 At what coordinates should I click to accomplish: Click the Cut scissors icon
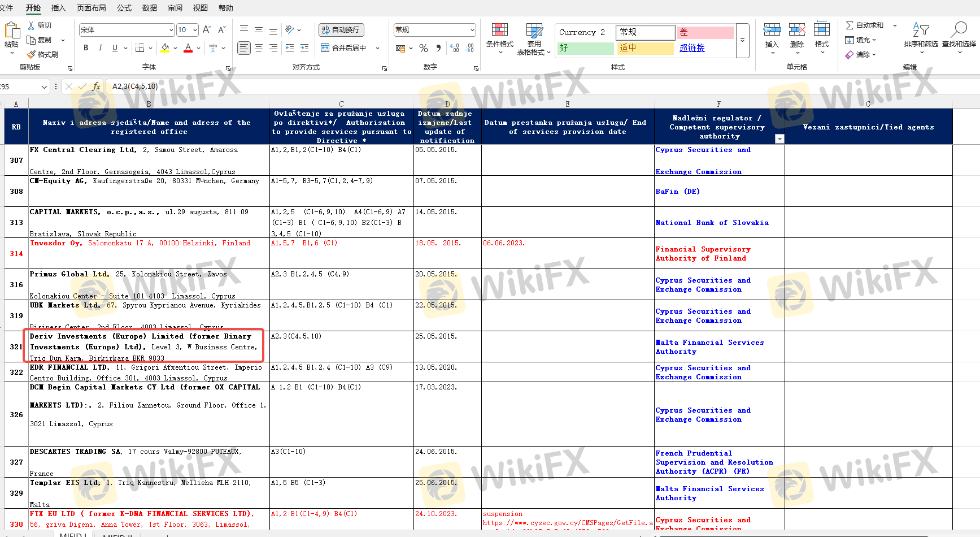pos(32,25)
